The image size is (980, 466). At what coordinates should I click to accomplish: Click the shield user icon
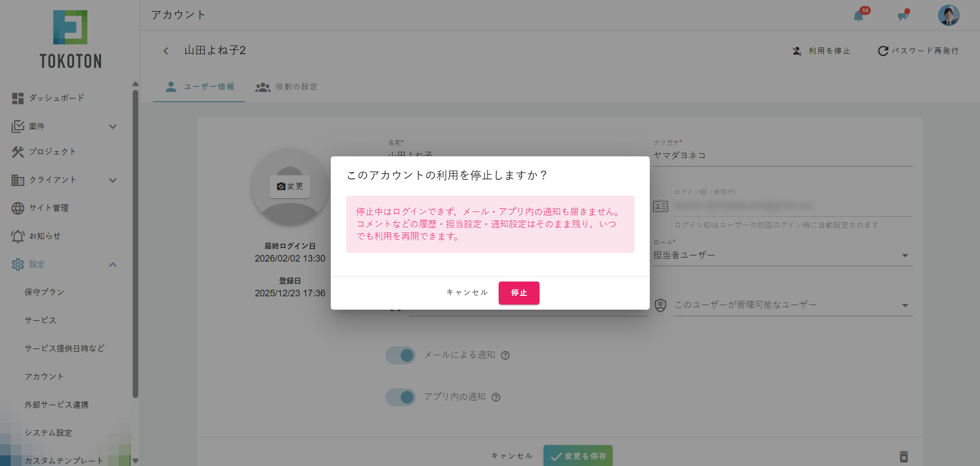coord(660,306)
